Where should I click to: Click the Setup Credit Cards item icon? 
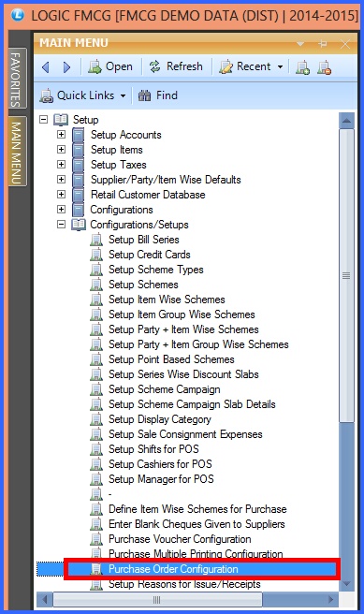96,255
